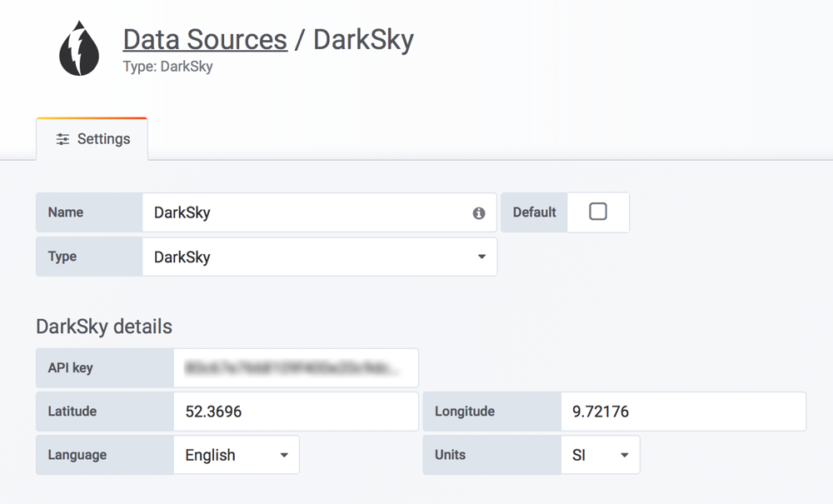Click the DarkSky lightning drop logo
The width and height of the screenshot is (833, 504).
coord(79,48)
